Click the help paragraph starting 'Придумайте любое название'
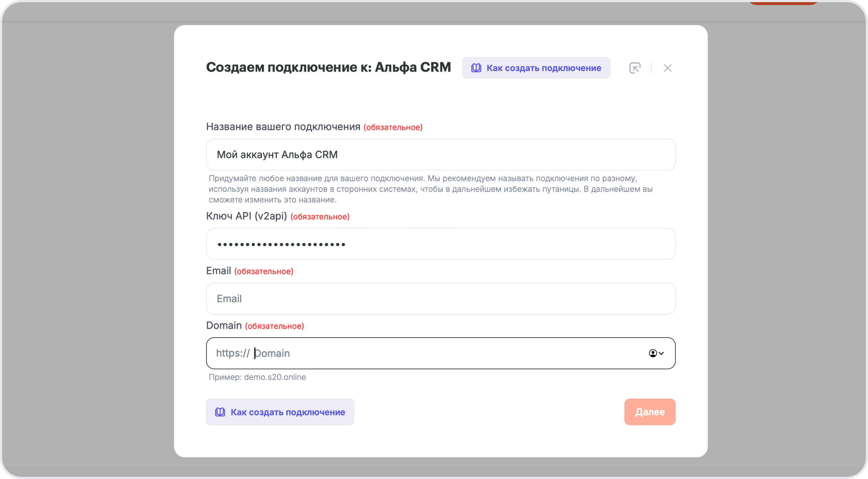 pyautogui.click(x=430, y=189)
